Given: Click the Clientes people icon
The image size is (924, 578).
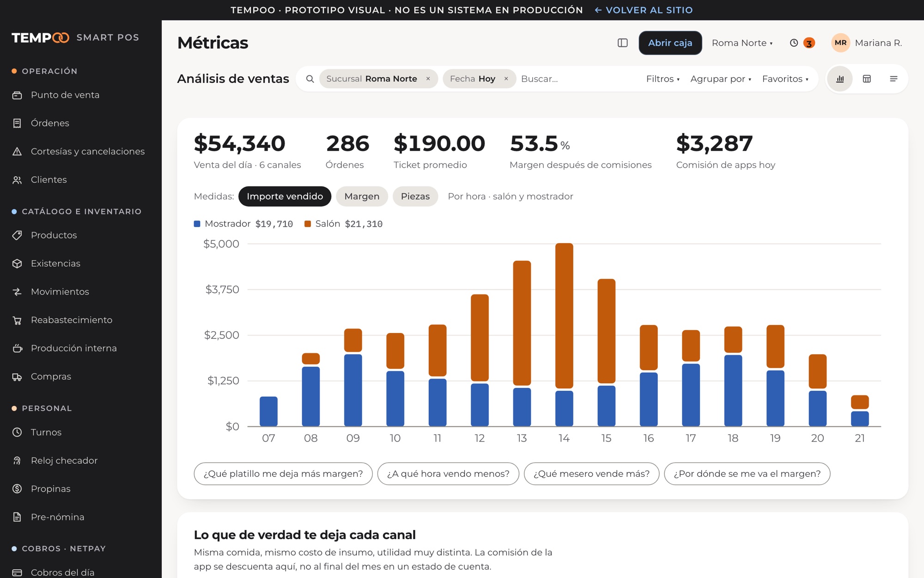Looking at the screenshot, I should 17,180.
